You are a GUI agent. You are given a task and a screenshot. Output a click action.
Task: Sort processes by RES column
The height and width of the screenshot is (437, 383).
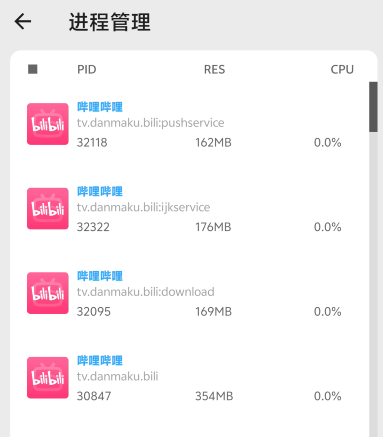(x=214, y=69)
